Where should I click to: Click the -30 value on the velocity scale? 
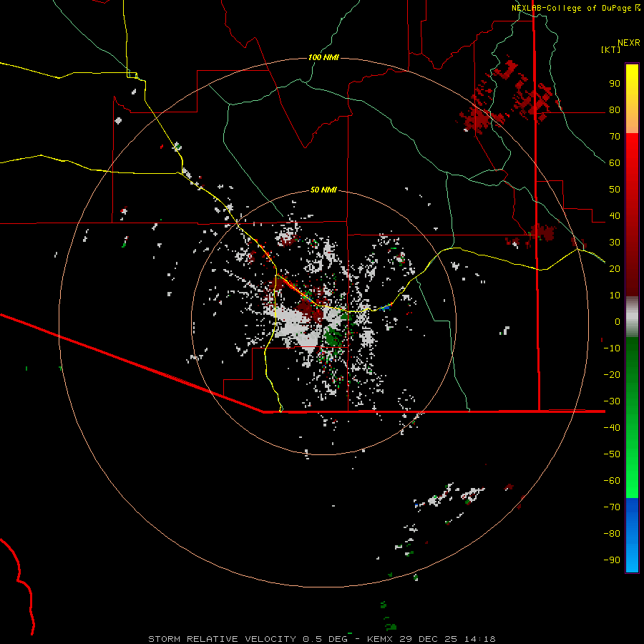pos(612,401)
